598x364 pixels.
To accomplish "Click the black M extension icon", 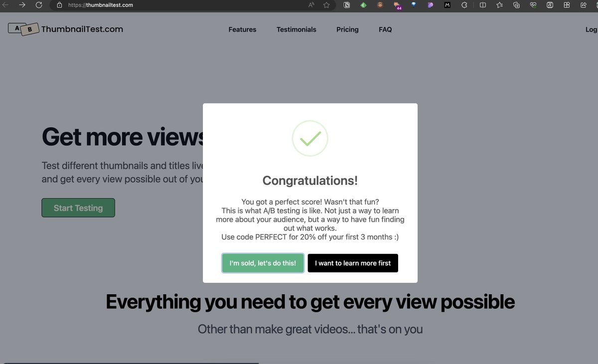I will [448, 5].
